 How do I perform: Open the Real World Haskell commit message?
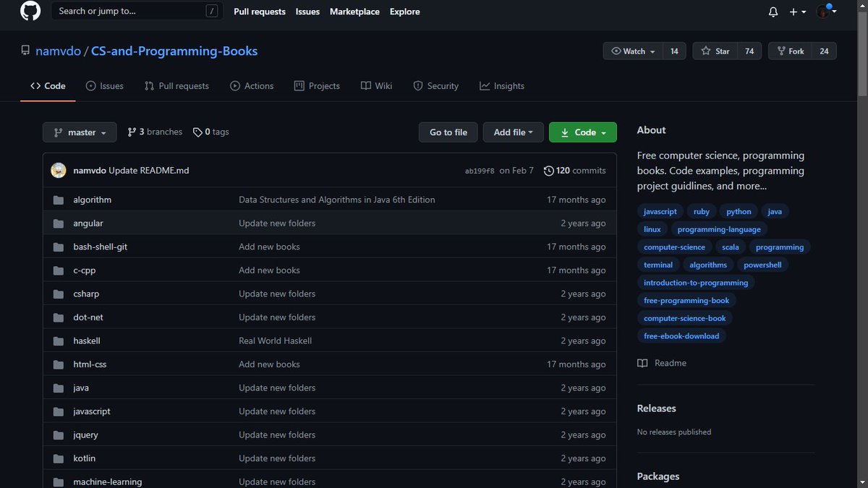tap(275, 341)
